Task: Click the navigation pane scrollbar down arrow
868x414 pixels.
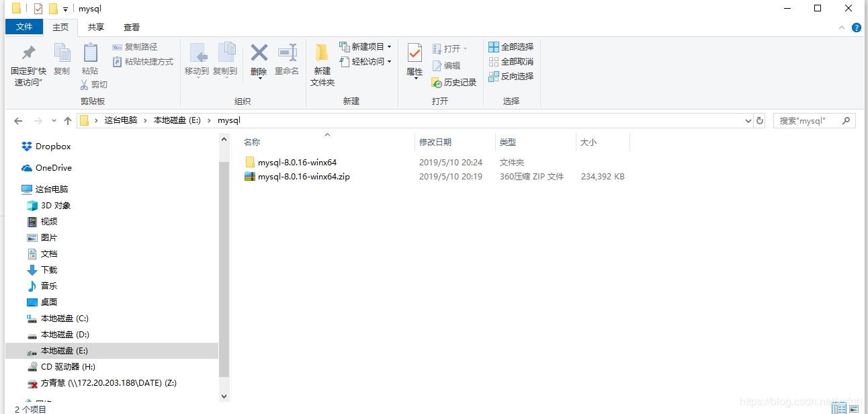Action: click(x=224, y=397)
